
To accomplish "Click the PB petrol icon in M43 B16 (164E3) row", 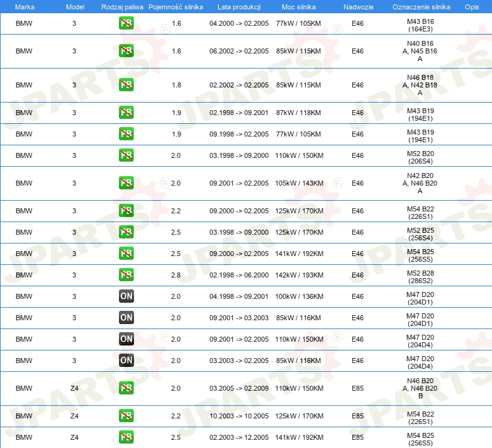I will click(126, 24).
